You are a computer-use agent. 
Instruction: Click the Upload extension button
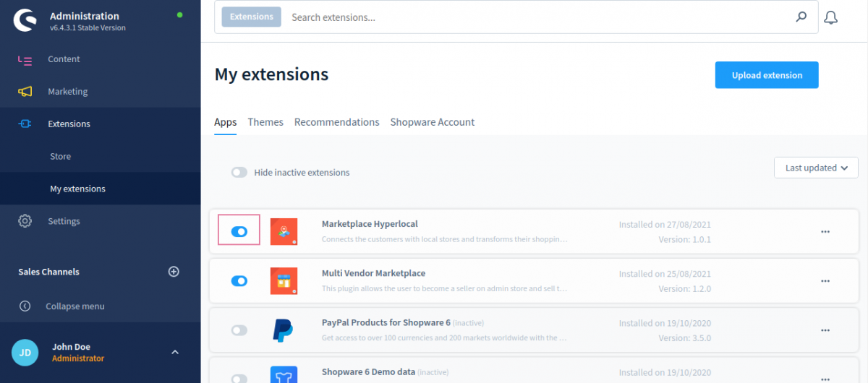click(x=767, y=75)
